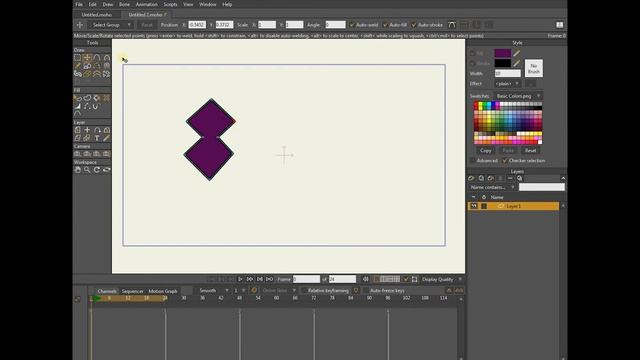Choose the highlighted Transform Points tool

tap(87, 58)
